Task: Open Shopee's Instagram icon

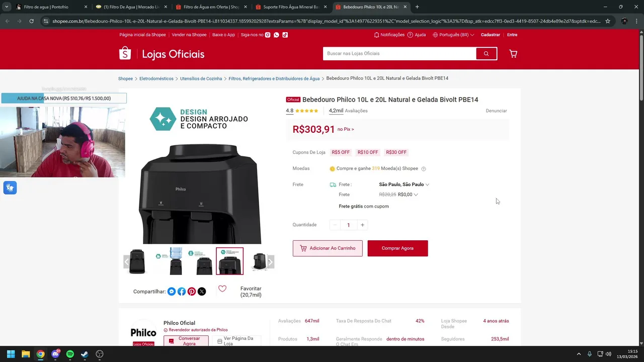Action: 268,35
